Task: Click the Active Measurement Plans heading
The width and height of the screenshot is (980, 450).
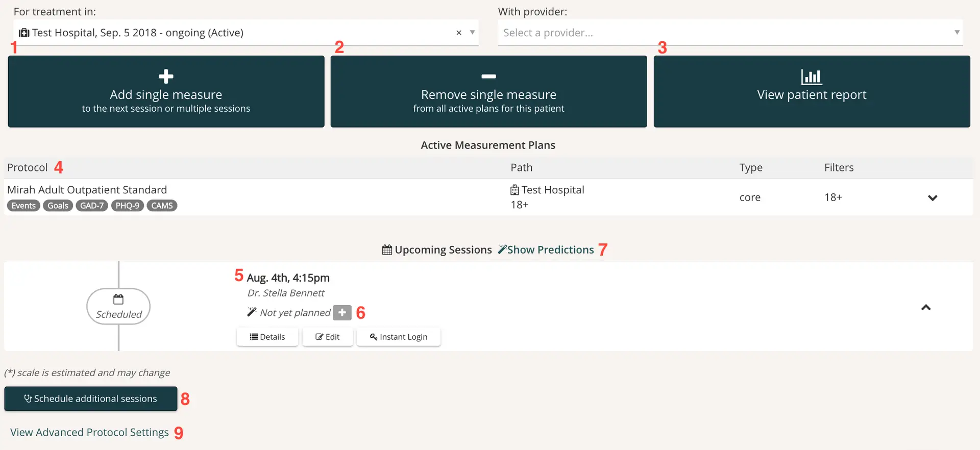Action: [x=488, y=145]
